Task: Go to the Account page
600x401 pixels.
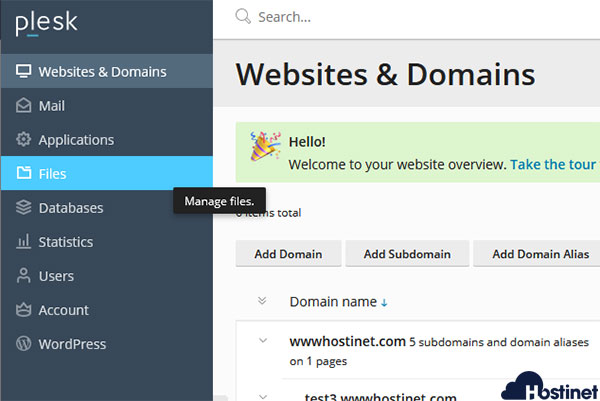Action: click(x=107, y=310)
